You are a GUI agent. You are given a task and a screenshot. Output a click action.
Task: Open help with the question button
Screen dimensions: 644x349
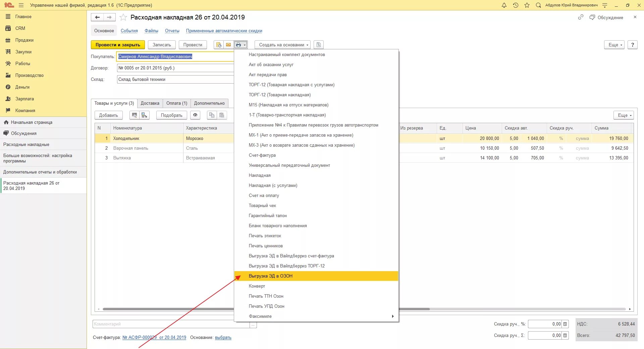pyautogui.click(x=633, y=45)
